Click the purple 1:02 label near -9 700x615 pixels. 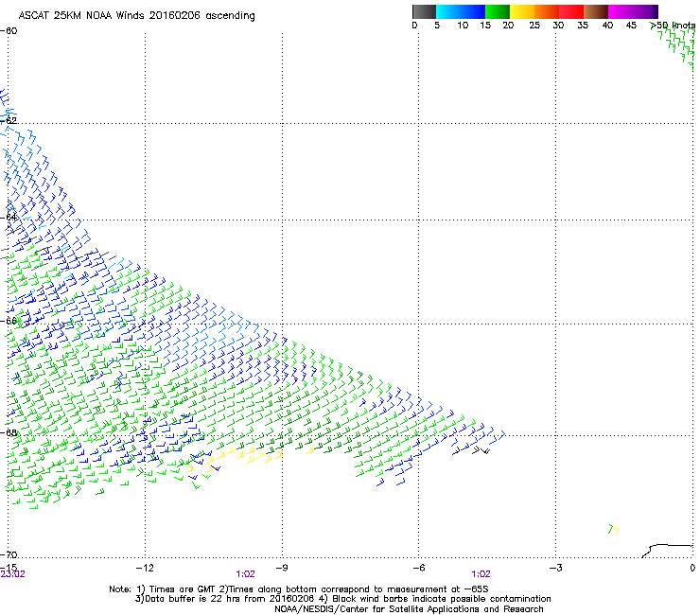[x=246, y=574]
